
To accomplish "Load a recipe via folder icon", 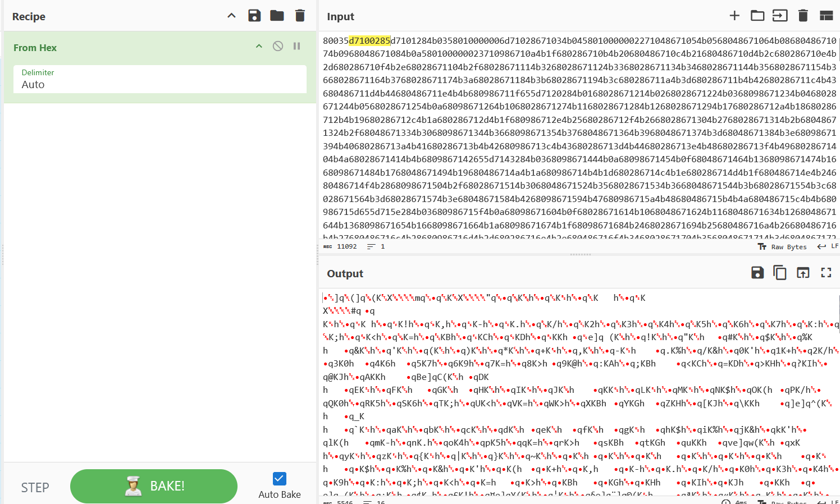I will pyautogui.click(x=277, y=16).
